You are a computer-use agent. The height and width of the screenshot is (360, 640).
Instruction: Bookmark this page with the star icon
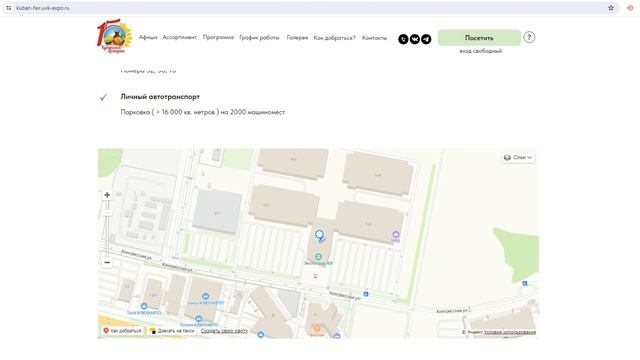(x=611, y=8)
